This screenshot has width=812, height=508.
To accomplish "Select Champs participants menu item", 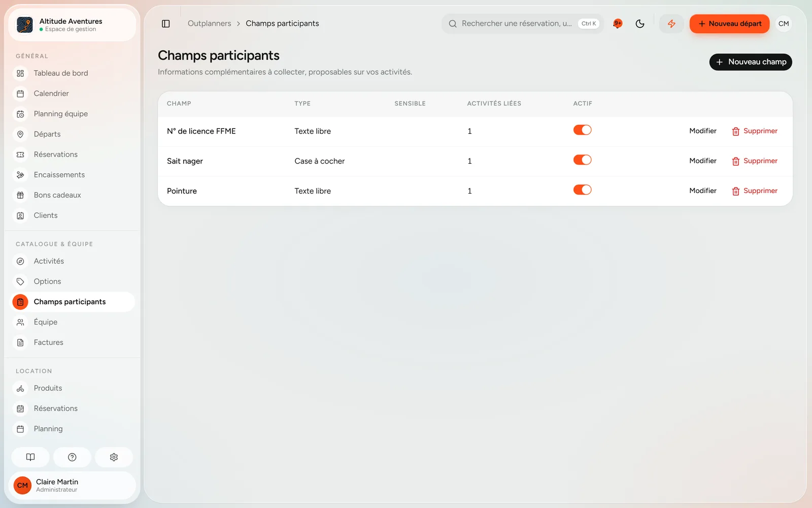I will [x=73, y=302].
